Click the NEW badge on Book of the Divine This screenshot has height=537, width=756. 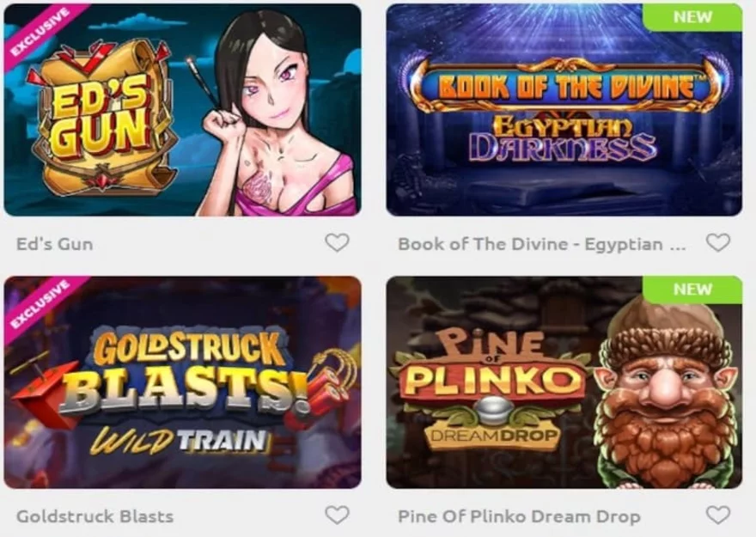(692, 17)
